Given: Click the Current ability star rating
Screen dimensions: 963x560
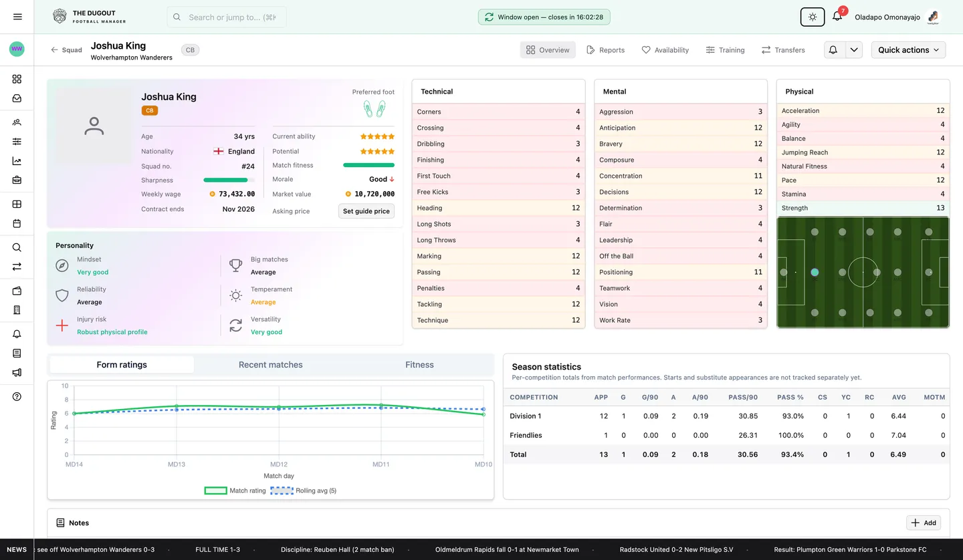Looking at the screenshot, I should [x=377, y=136].
